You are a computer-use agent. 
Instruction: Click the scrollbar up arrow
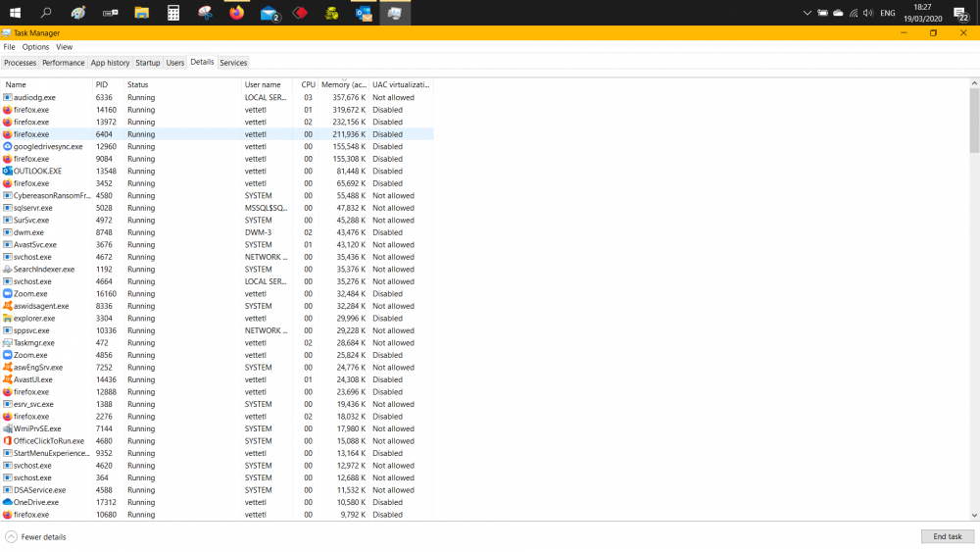coord(974,83)
